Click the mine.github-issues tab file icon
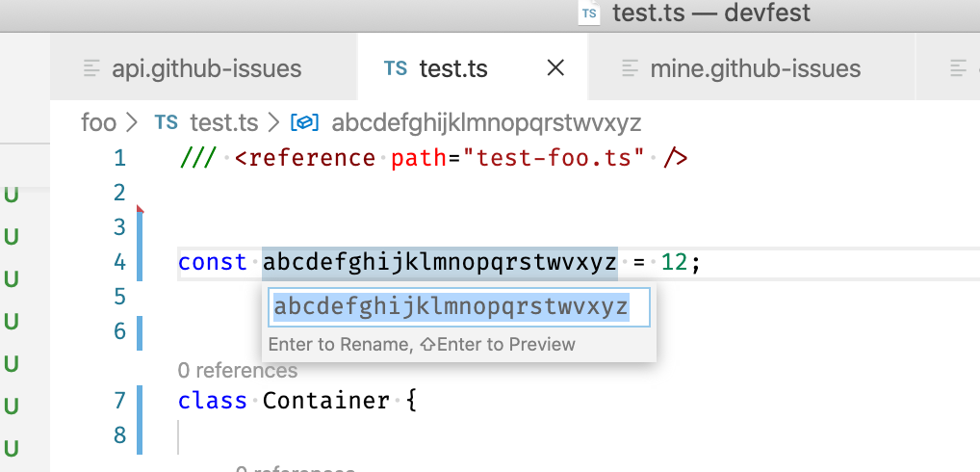 [631, 68]
